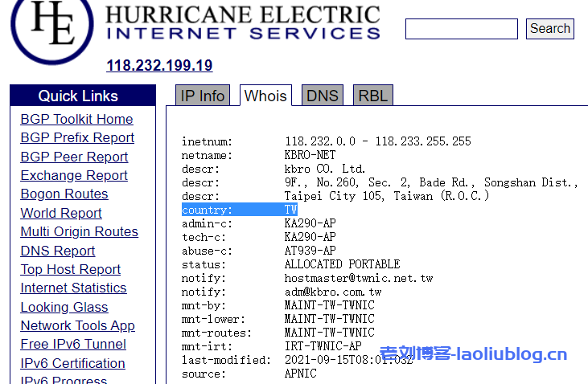The height and width of the screenshot is (384, 588).
Task: Open Multi Origin Routes link
Action: (79, 231)
